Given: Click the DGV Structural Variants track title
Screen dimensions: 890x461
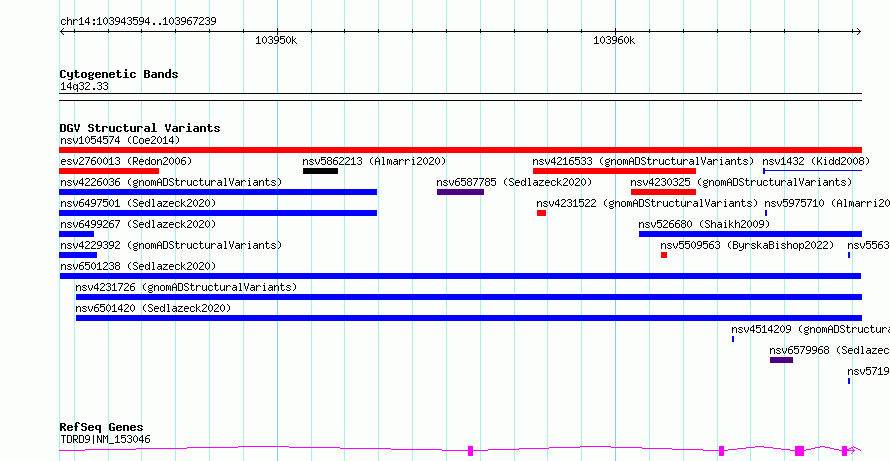Looking at the screenshot, I should click(140, 128).
